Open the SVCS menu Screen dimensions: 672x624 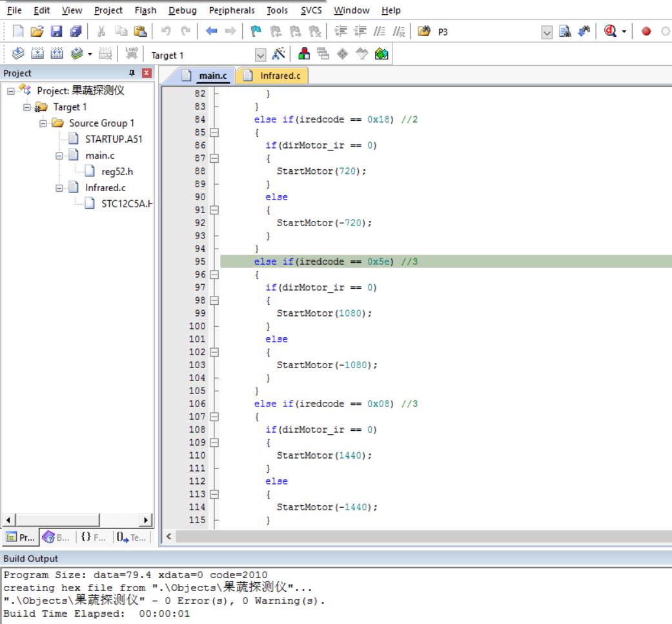tap(311, 10)
